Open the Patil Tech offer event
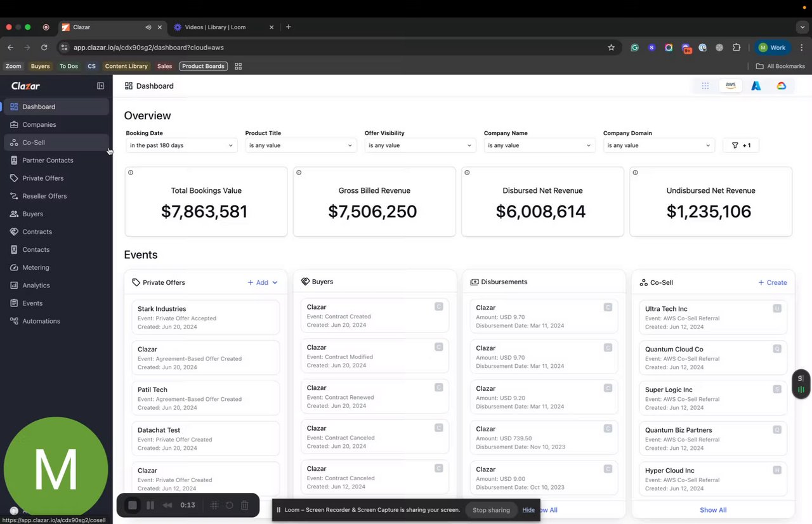Viewport: 812px width, 524px height. coord(206,398)
